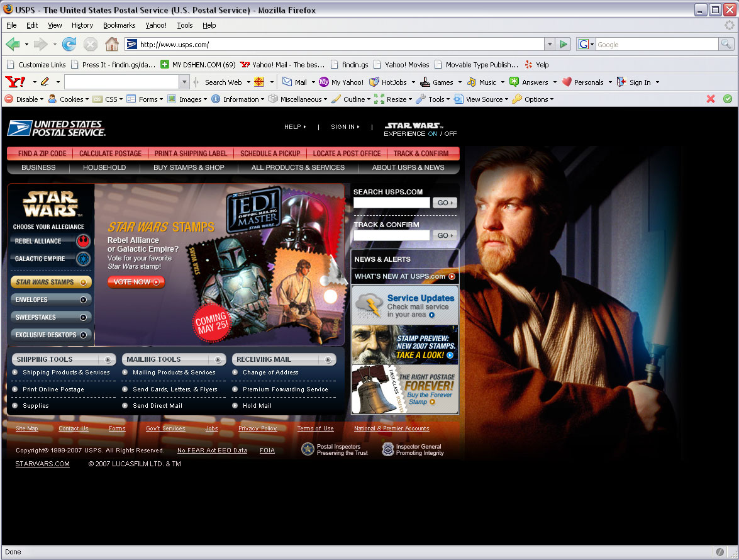
Task: Click the Hold Mail link
Action: point(257,405)
